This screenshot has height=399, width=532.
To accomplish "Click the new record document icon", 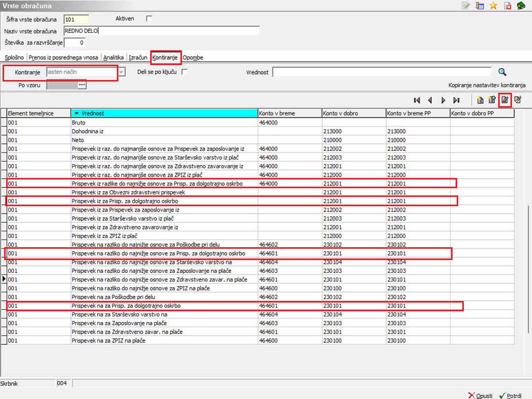I will pyautogui.click(x=480, y=100).
